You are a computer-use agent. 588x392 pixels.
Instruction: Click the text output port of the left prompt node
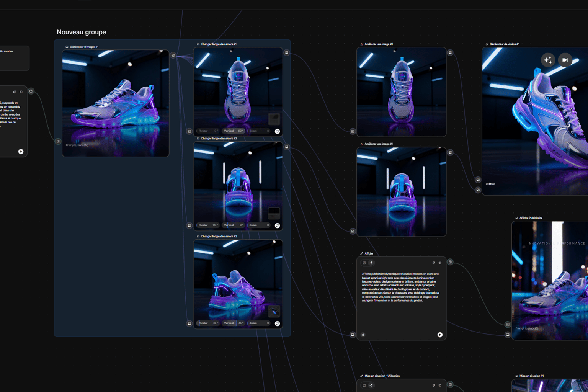[x=31, y=91]
